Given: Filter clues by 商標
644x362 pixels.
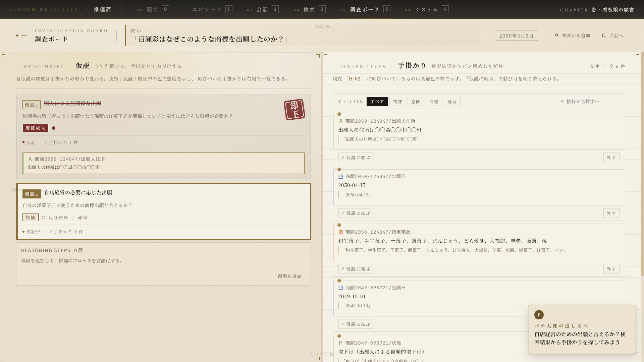Looking at the screenshot, I should [x=434, y=102].
